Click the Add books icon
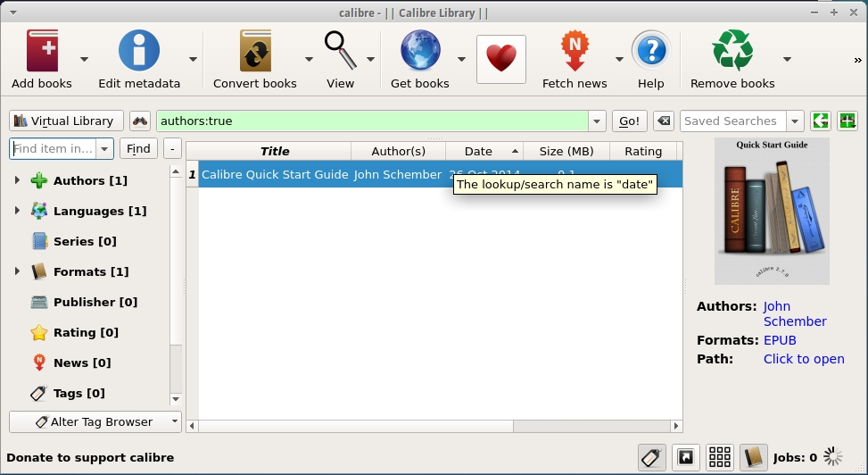The image size is (868, 475). (42, 50)
